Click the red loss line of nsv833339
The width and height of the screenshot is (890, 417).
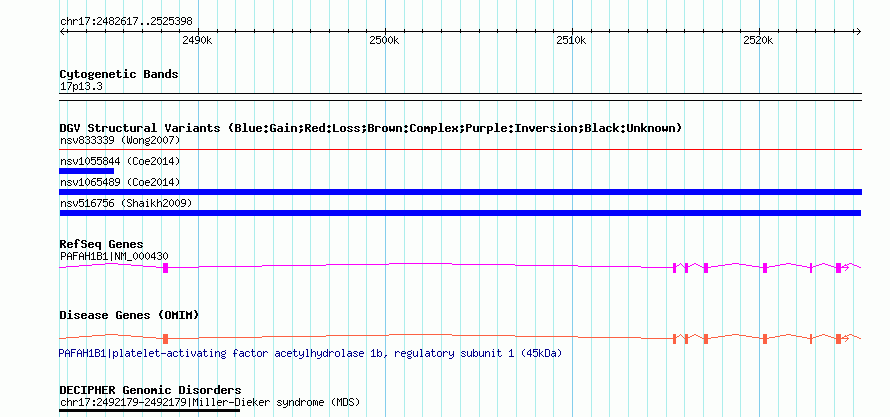pyautogui.click(x=460, y=150)
